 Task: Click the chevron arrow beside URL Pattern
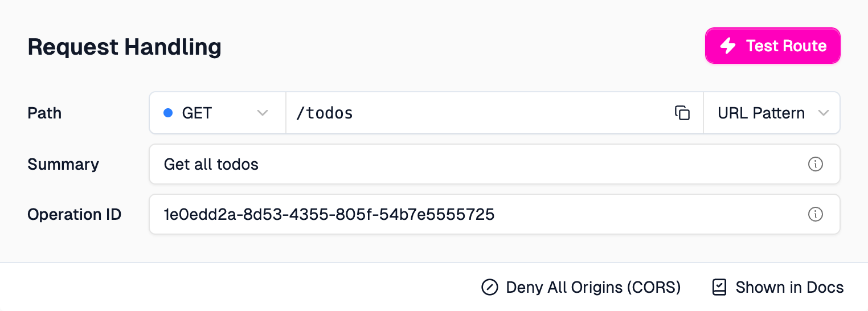pos(824,113)
